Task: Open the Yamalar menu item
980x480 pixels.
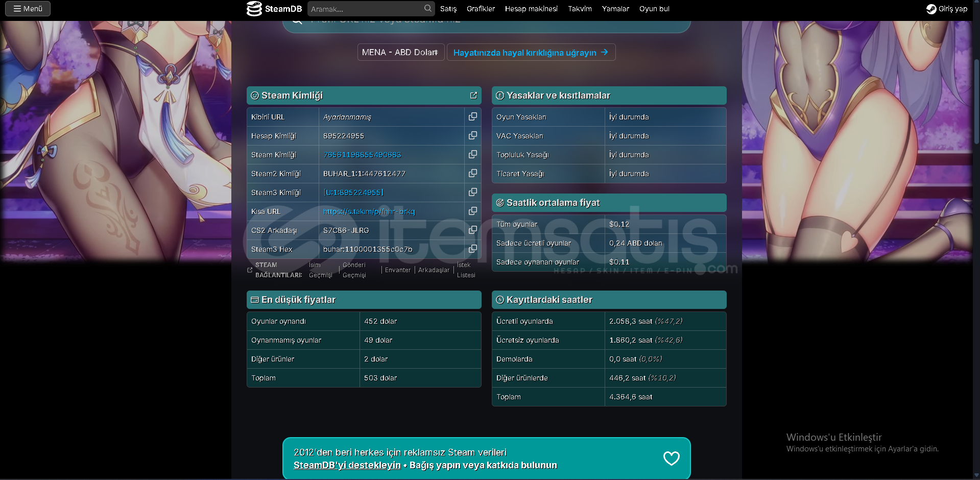Action: coord(615,9)
